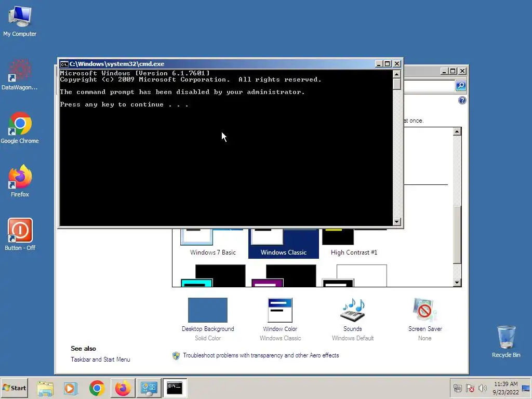Image resolution: width=532 pixels, height=399 pixels.
Task: Open Firefox from the taskbar
Action: 123,388
